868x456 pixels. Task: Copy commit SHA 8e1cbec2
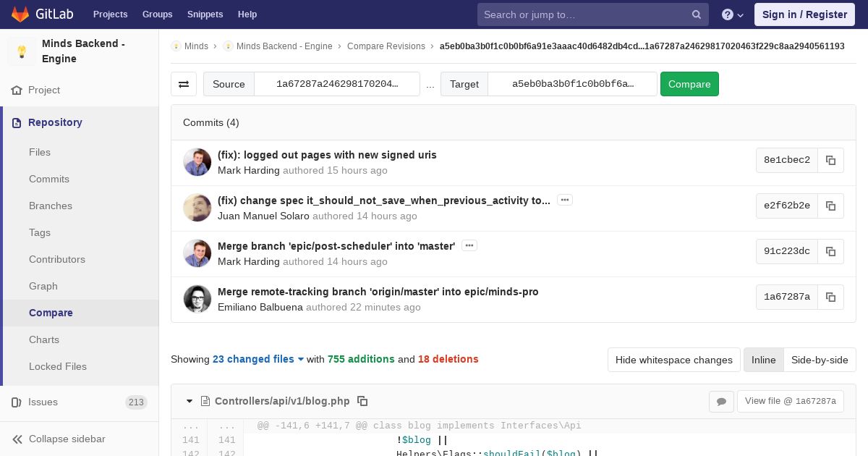pyautogui.click(x=830, y=160)
